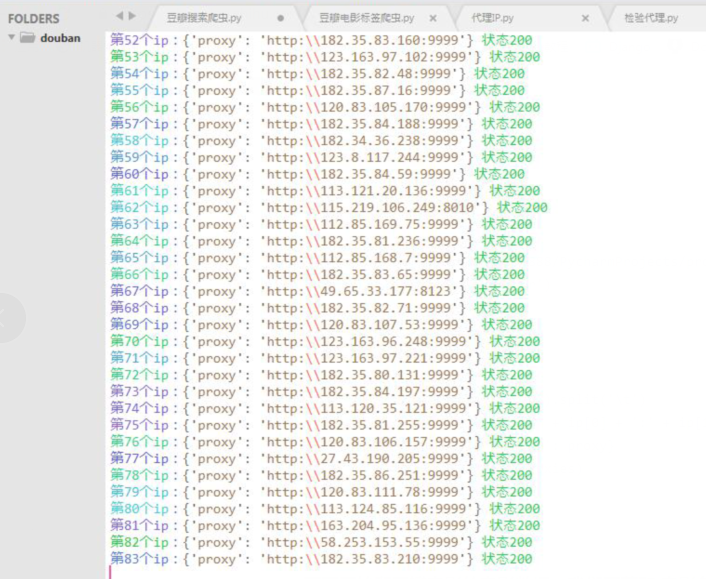Click line 第55个ip with 182.35.87.16
Viewport: 706px width, 579px height.
(317, 90)
